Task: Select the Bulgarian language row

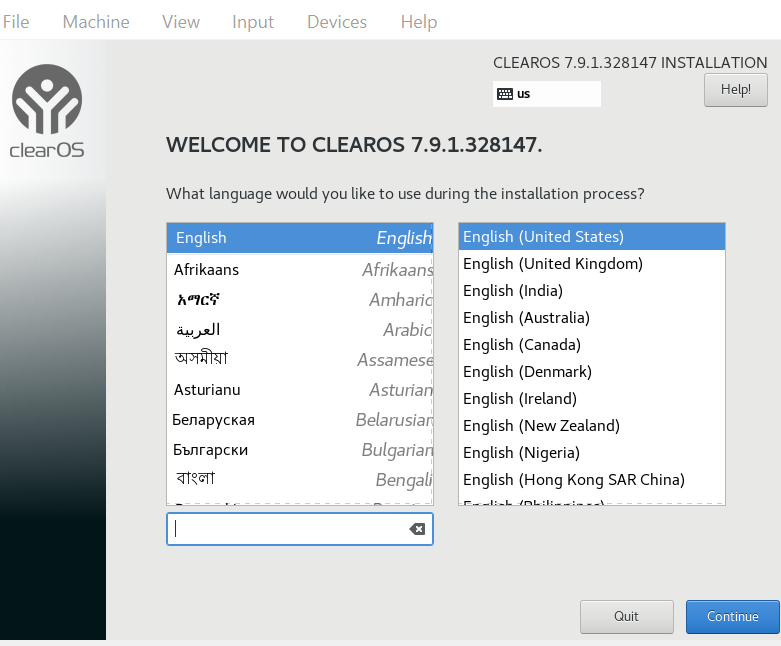Action: click(300, 450)
